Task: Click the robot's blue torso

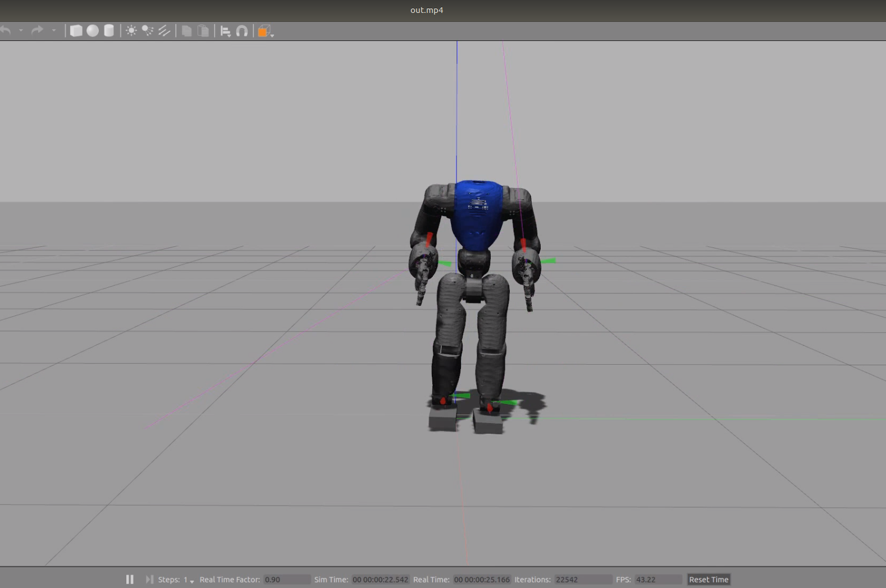Action: tap(477, 216)
